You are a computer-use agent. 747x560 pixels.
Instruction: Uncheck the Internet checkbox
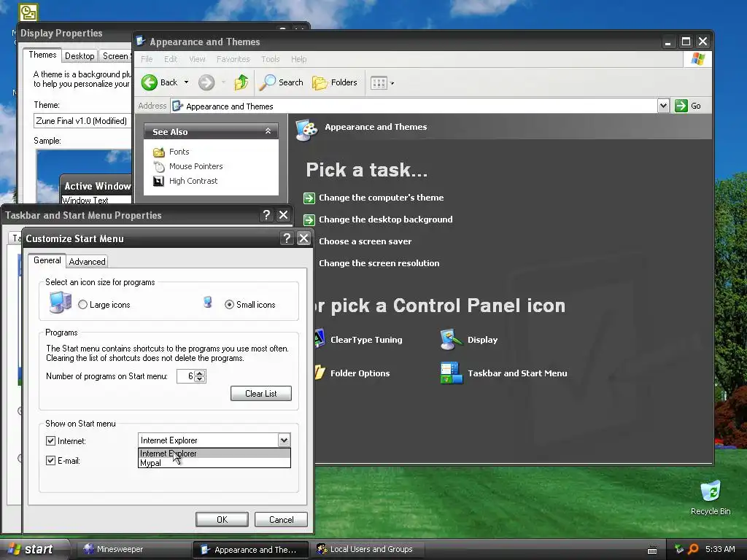[x=50, y=440]
